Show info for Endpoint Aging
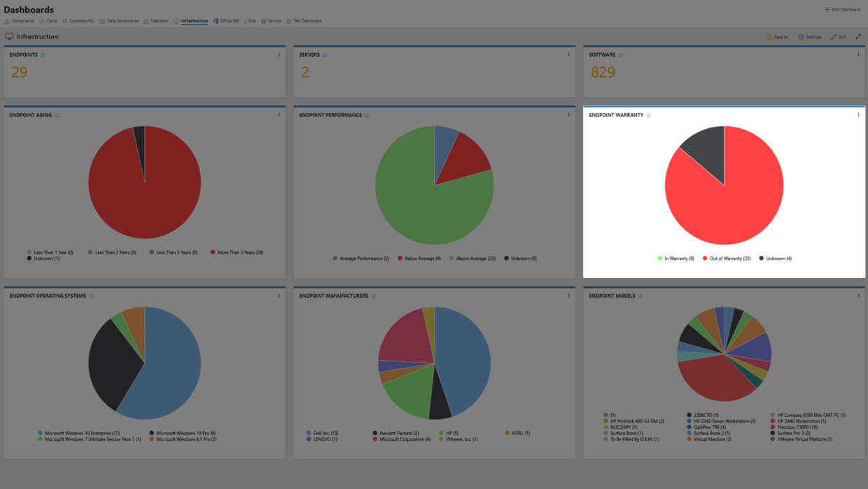Screen dimensions: 868x489 tap(57, 115)
